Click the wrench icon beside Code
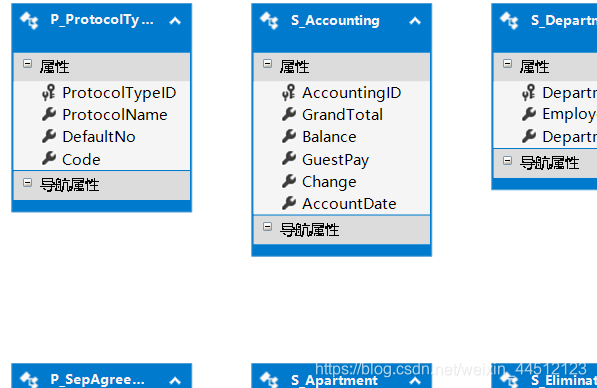The width and height of the screenshot is (597, 388). click(49, 158)
